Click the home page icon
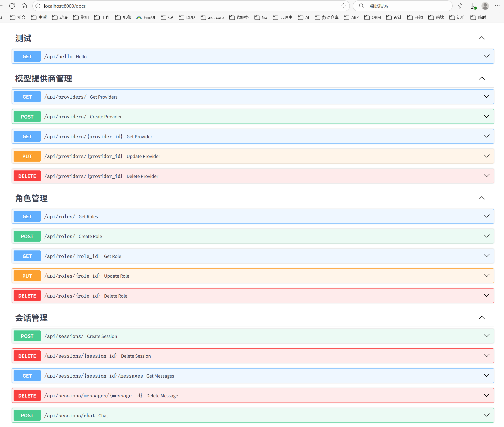Screen dimensions: 504x427 [24, 6]
